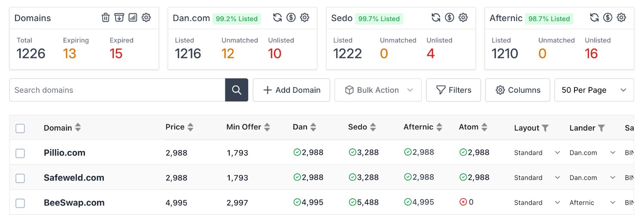The width and height of the screenshot is (644, 215).
Task: Check the Safeweld.com row checkbox
Action: (20, 178)
